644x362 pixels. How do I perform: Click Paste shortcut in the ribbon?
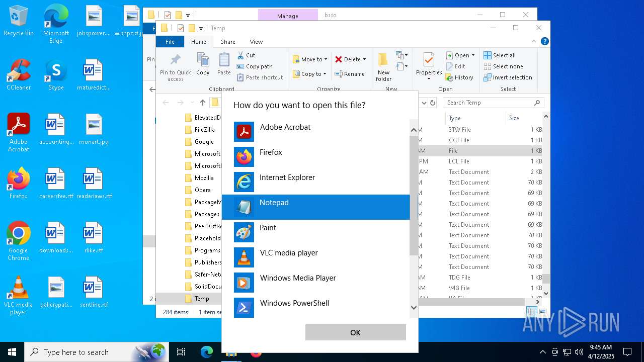260,77
